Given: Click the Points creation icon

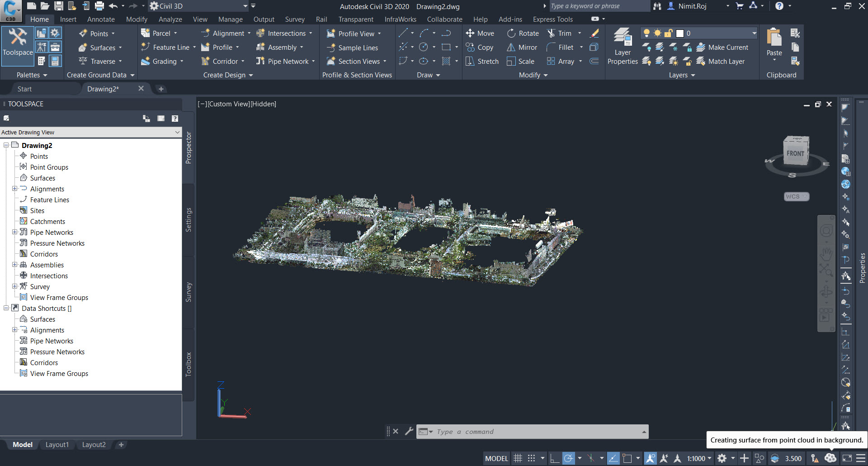Looking at the screenshot, I should [x=82, y=33].
